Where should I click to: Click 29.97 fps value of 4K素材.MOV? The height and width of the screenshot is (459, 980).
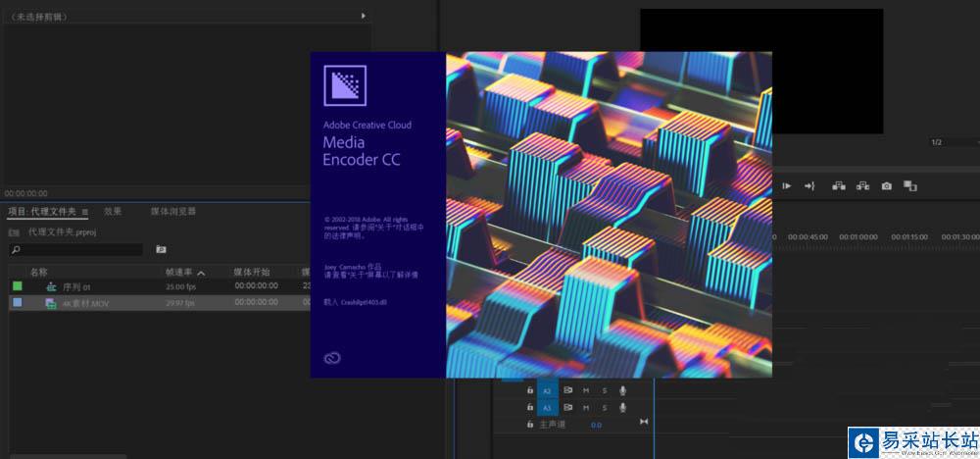[x=180, y=303]
